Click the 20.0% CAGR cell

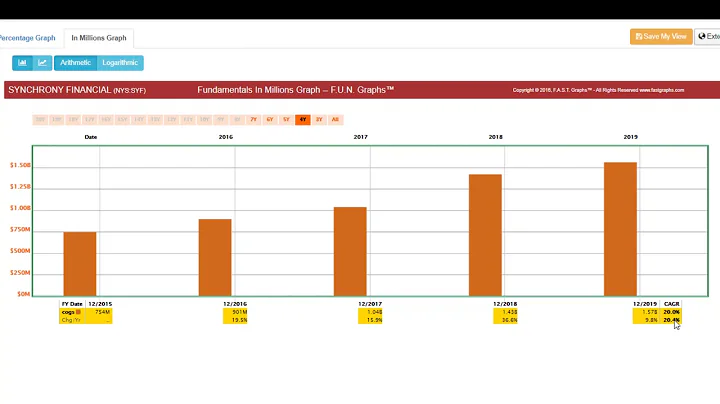671,312
